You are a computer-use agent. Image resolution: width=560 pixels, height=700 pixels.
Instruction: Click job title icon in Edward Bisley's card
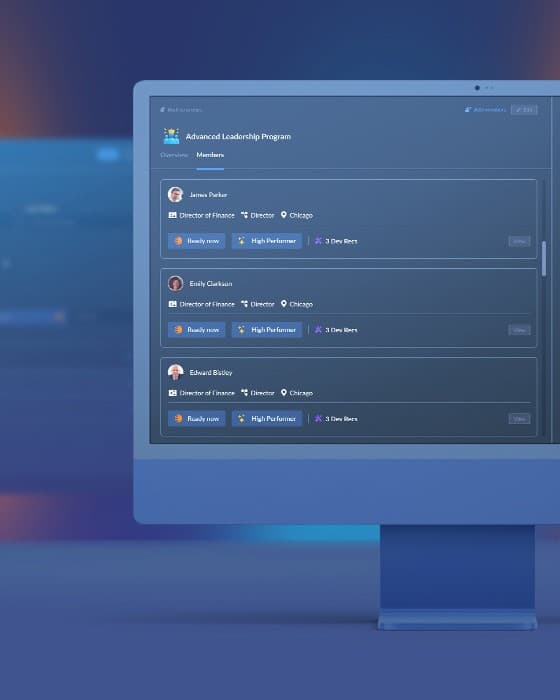click(x=172, y=393)
